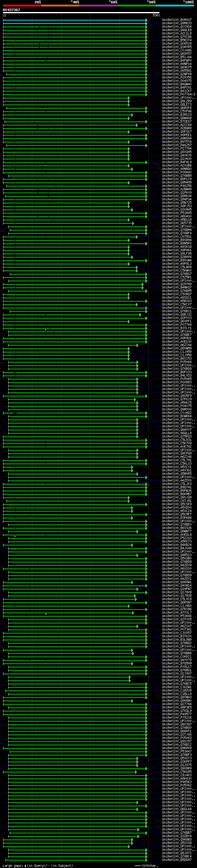This screenshot has width=197, height=868.
Task: Select hit UniRef100_Q3TJ66
Action: [x=177, y=735]
